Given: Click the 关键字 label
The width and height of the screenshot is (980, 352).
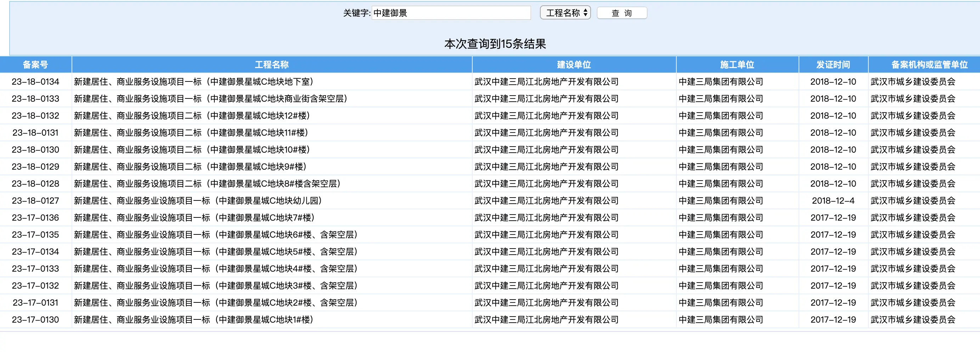Looking at the screenshot, I should pyautogui.click(x=356, y=13).
